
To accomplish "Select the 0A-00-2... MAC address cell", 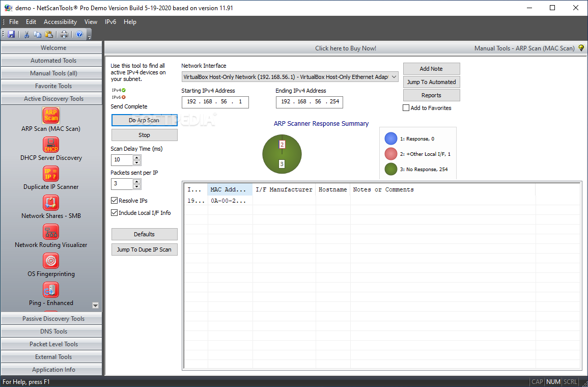I will pos(230,201).
